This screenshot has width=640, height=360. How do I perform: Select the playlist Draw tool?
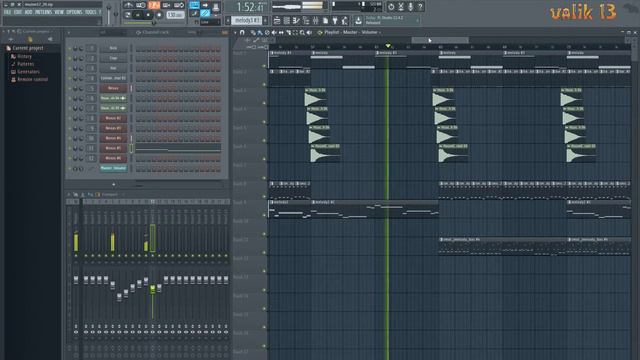click(x=253, y=32)
